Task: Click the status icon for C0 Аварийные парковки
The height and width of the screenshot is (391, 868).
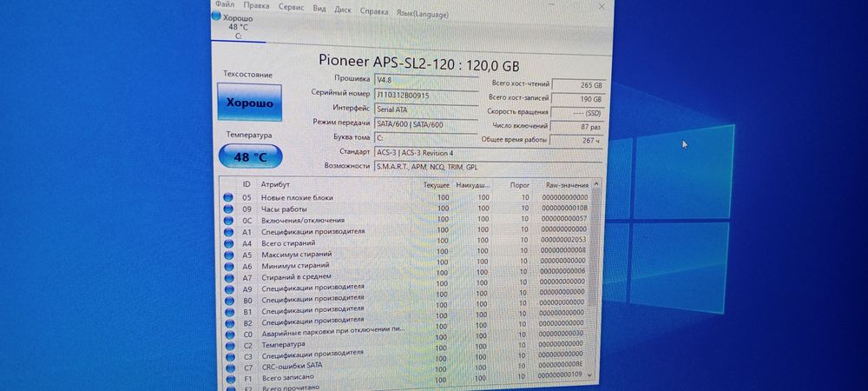Action: [x=229, y=335]
